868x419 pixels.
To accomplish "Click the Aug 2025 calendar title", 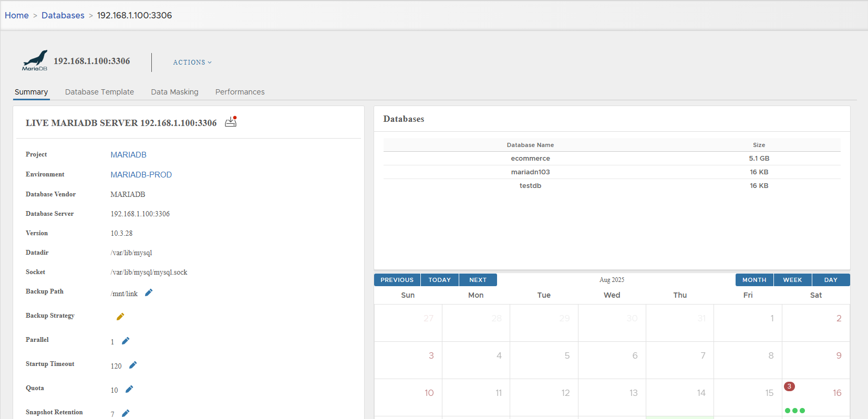I will coord(612,280).
